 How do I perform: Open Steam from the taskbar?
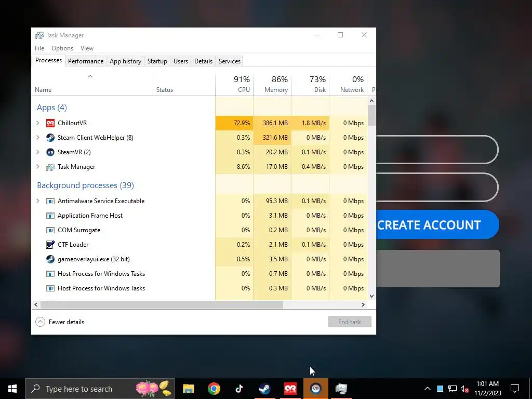tap(264, 389)
